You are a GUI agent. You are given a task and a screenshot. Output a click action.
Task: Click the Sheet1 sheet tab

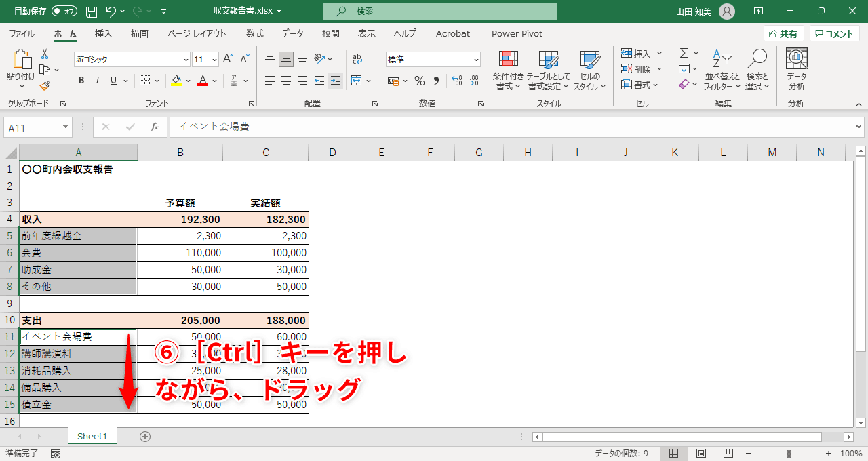92,436
